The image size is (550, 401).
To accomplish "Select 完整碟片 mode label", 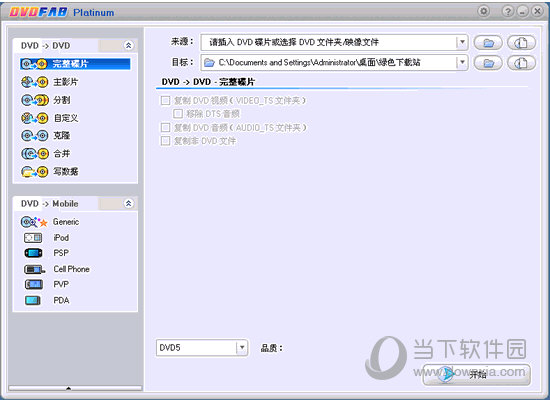I will tap(70, 64).
